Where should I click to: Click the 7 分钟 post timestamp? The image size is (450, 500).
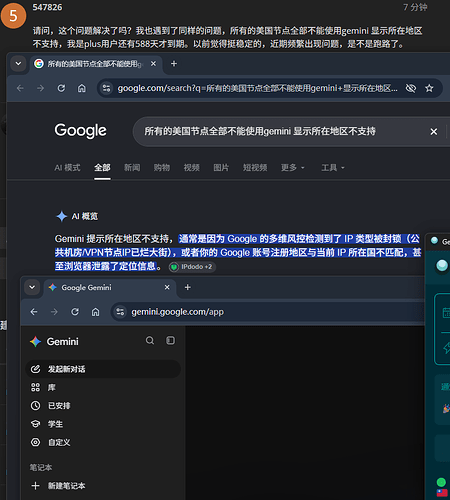pos(415,7)
